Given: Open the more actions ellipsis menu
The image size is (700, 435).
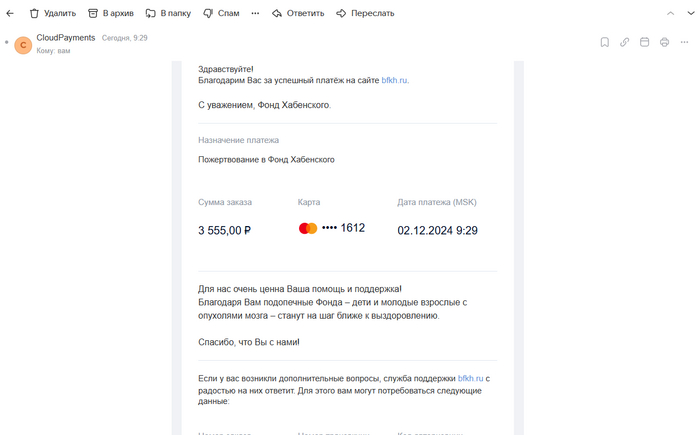Looking at the screenshot, I should (x=255, y=14).
